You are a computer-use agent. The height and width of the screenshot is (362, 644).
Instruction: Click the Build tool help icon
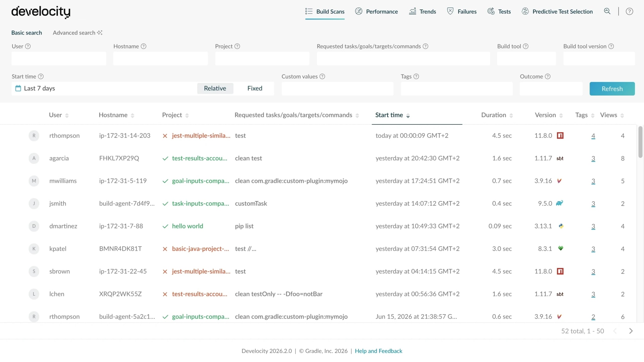[x=526, y=46]
